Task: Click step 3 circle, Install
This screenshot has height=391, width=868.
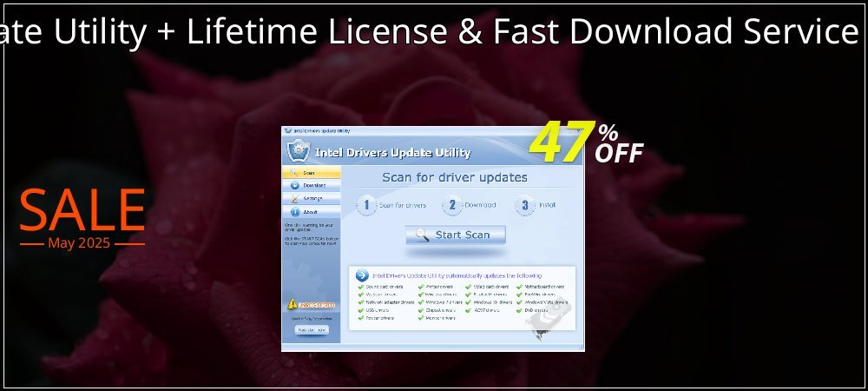Action: 525,205
